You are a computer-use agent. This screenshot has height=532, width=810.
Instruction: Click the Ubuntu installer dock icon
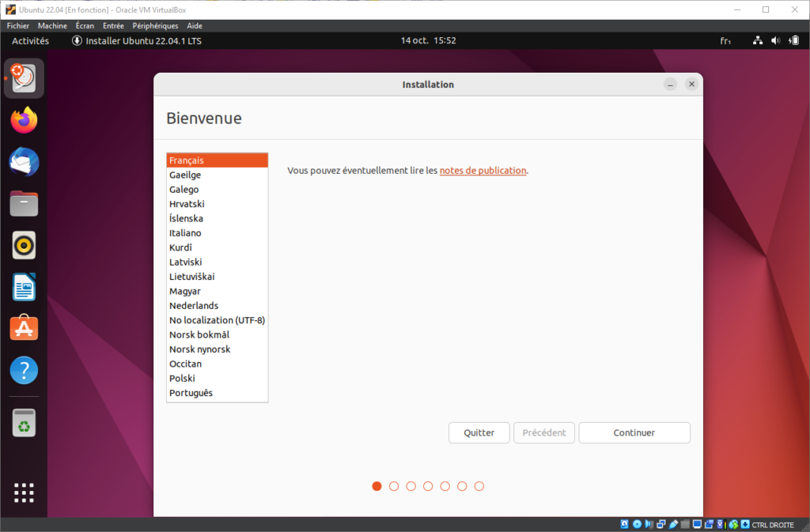click(x=24, y=78)
